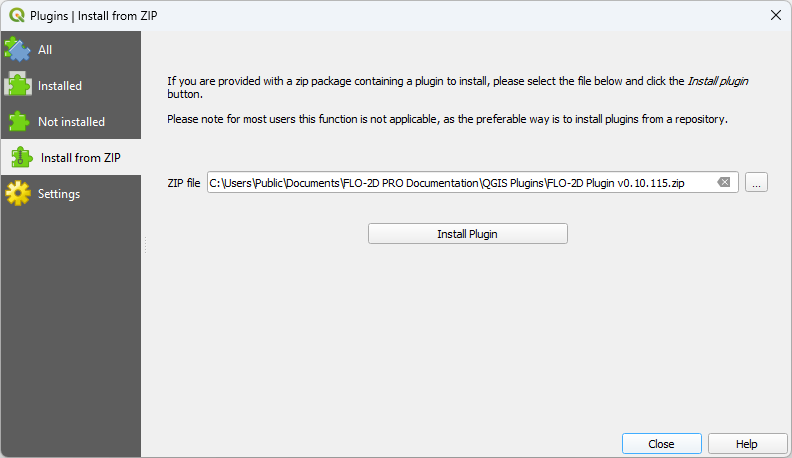This screenshot has height=458, width=792.
Task: Open Help for the plugins dialog
Action: [x=747, y=444]
